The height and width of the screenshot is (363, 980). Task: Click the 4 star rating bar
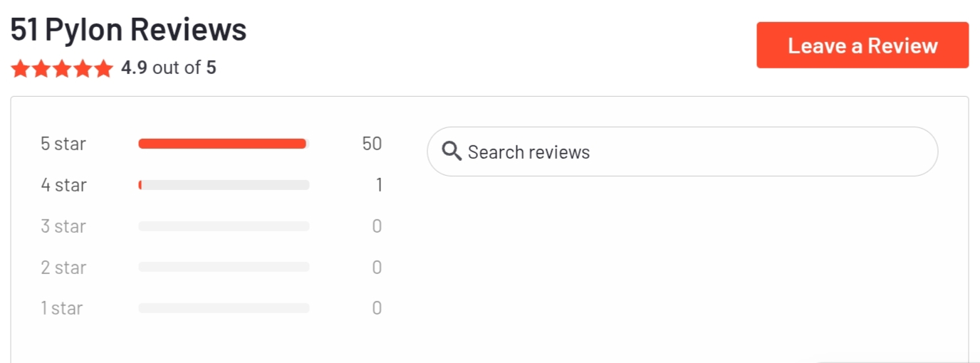coord(224,185)
